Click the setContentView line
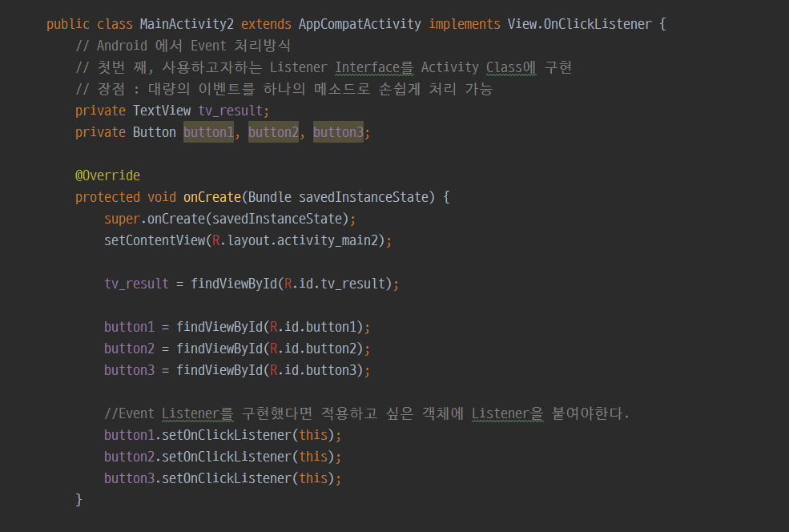This screenshot has width=789, height=532. coord(248,240)
